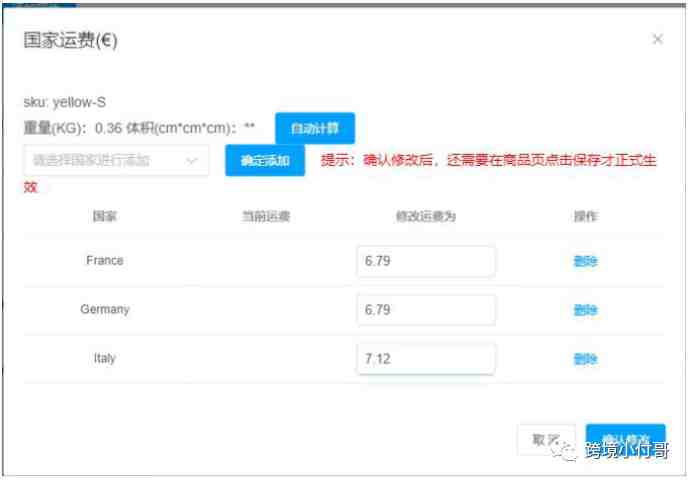Select the France country cell
Image resolution: width=692 pixels, height=482 pixels.
[x=105, y=260]
